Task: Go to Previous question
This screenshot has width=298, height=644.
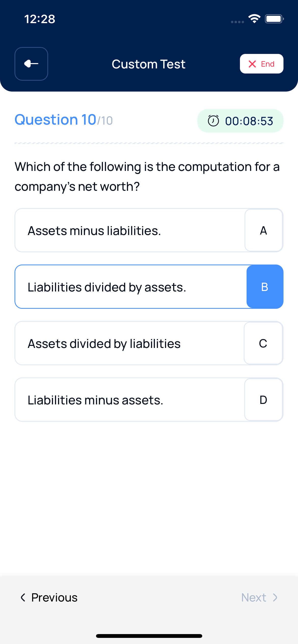Action: click(49, 597)
